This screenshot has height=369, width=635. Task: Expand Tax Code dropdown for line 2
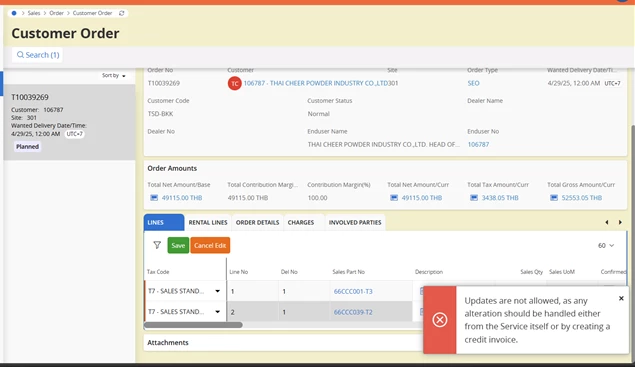pyautogui.click(x=217, y=311)
